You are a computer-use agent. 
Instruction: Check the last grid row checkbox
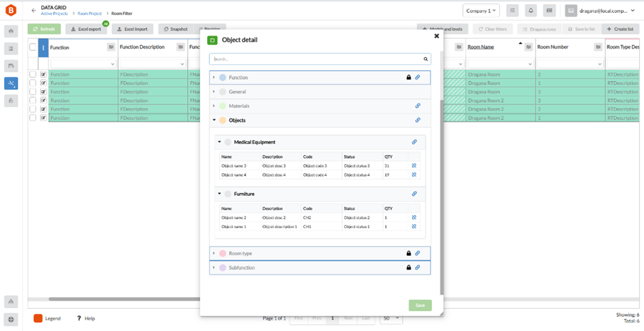33,117
